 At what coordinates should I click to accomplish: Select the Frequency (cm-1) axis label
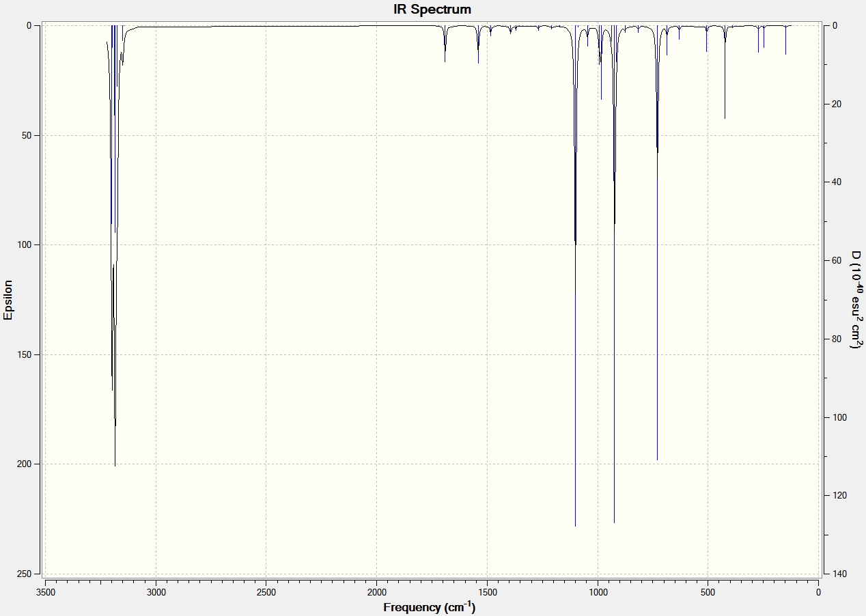430,607
